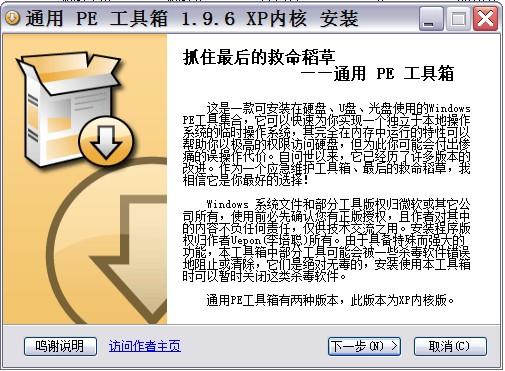Click the empty gray area of the bottom bar

click(253, 346)
